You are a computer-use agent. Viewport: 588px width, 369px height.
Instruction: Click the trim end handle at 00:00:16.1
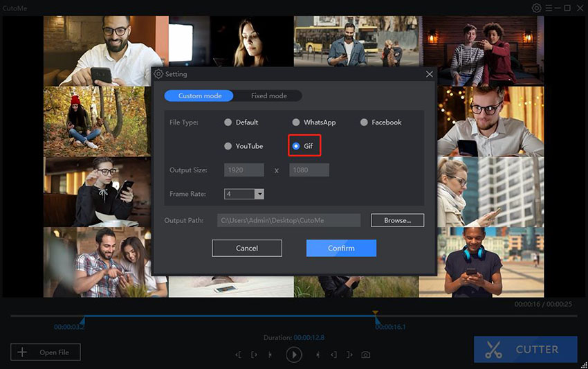coord(377,321)
